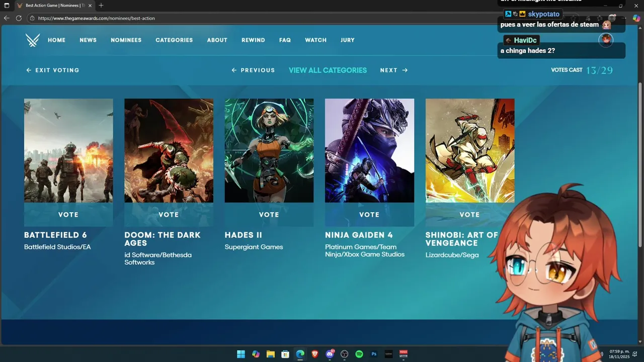The width and height of the screenshot is (644, 362).
Task: Open Brave browser from taskbar
Action: coord(315,354)
